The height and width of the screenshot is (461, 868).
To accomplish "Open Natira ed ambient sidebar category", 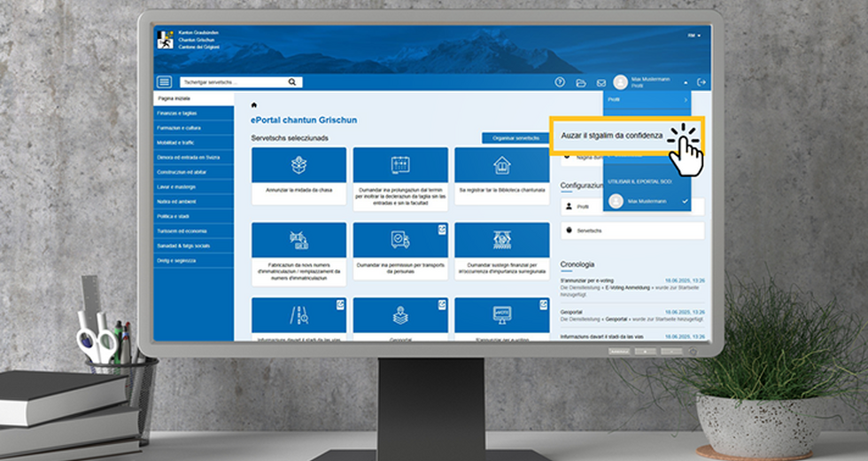I will click(193, 202).
